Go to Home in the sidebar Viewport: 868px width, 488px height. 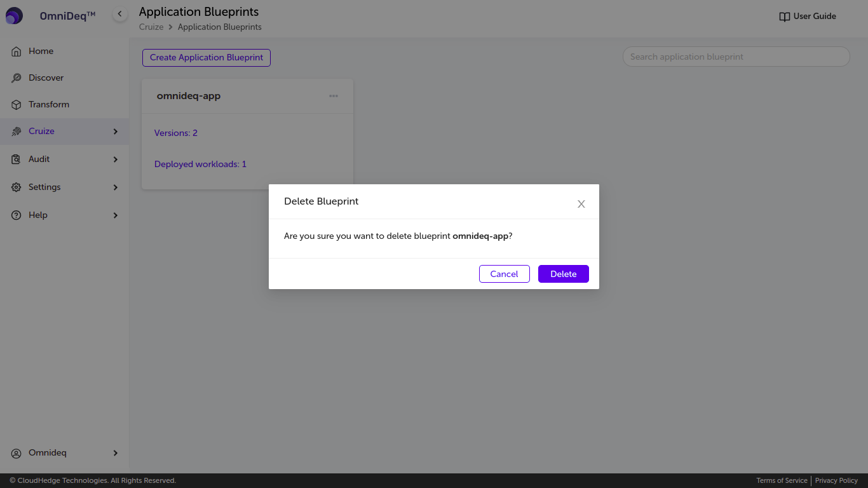[41, 51]
